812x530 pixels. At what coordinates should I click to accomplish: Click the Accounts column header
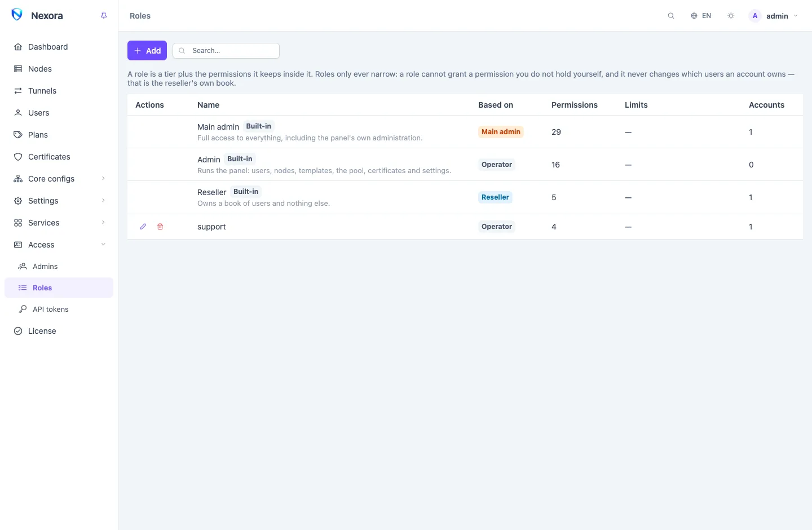766,105
